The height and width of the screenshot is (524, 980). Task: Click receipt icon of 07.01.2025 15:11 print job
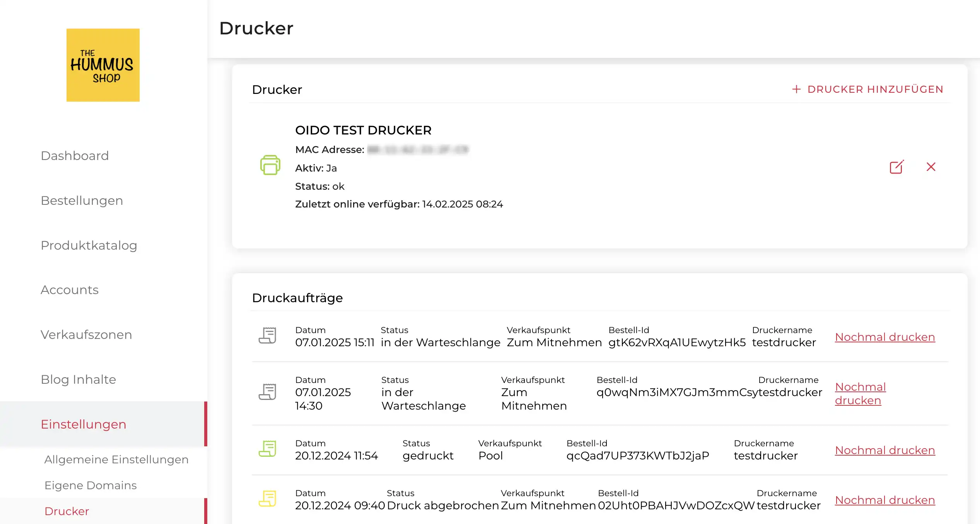coord(267,335)
